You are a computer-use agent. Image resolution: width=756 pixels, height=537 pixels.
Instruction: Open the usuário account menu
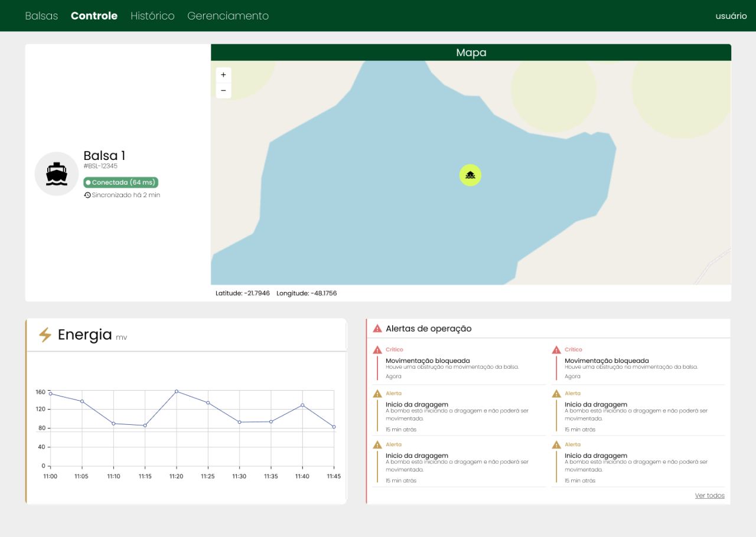click(731, 16)
